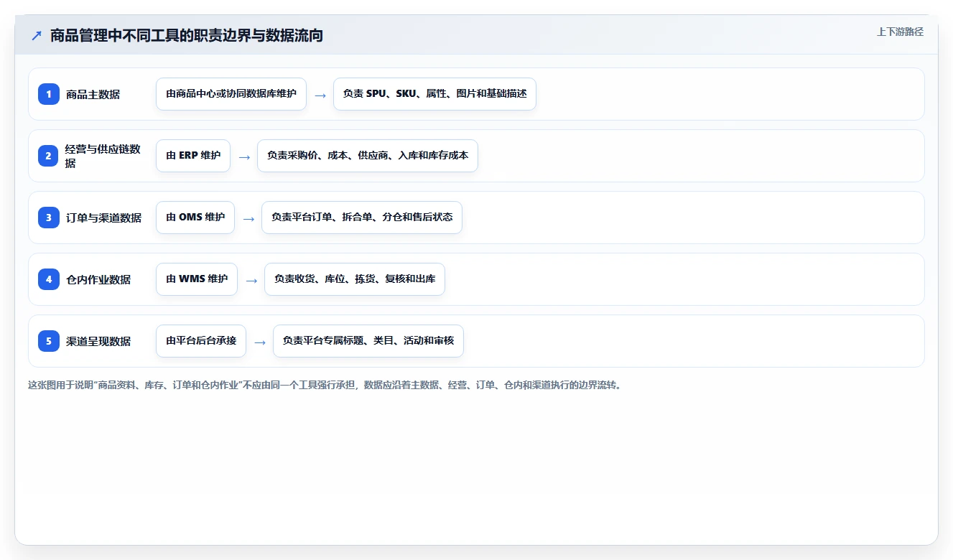Viewport: 953px width, 560px height.
Task: Click the arrow after 由 OMS 维护
Action: 248,218
